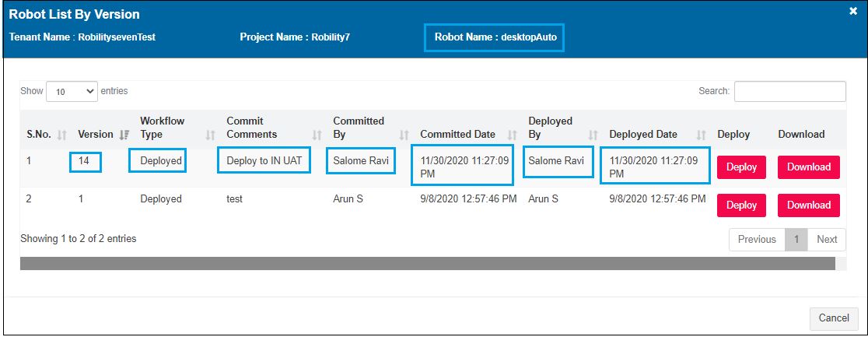This screenshot has width=868, height=337.
Task: Click the horizontal scrollbar below the table
Action: [x=427, y=264]
